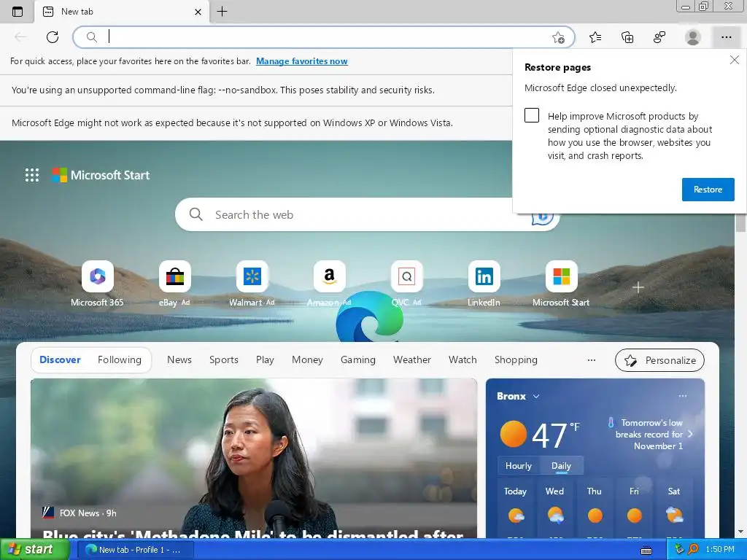Open the FOX News story thumbnail

(x=254, y=458)
